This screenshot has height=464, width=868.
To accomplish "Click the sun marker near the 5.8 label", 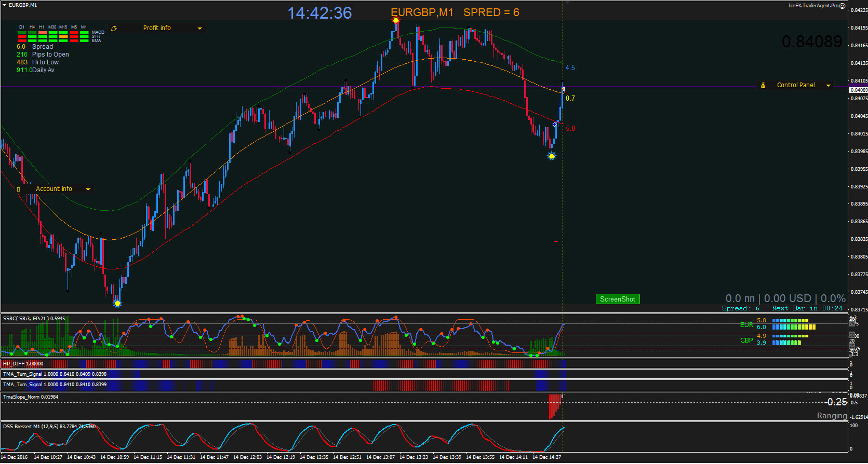I will pos(552,156).
